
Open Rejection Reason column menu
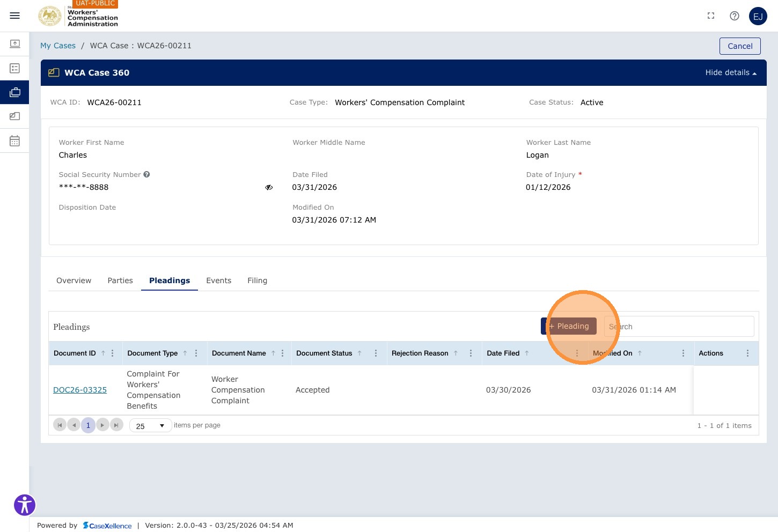pyautogui.click(x=471, y=353)
